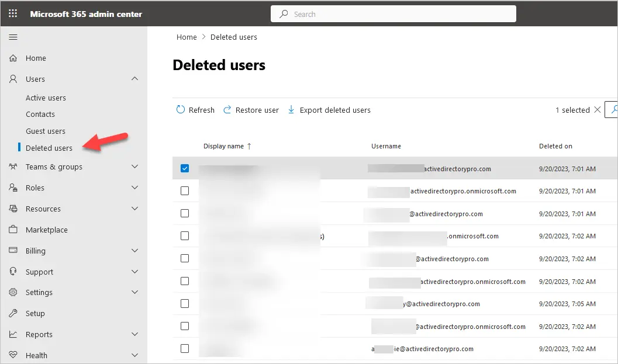Click the Microsoft 365 admin center title

click(86, 14)
